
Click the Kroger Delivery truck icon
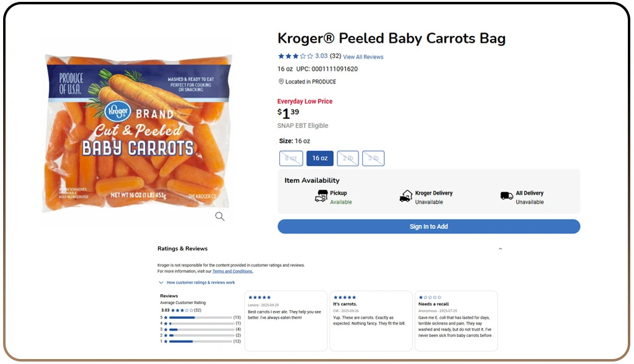[407, 195]
